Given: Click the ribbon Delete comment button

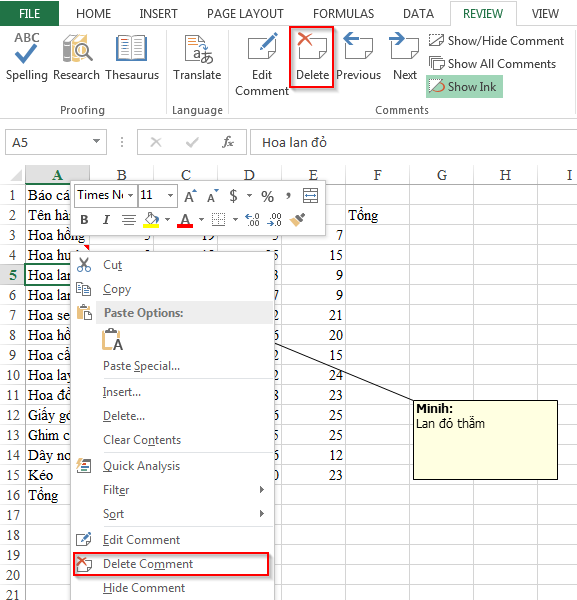Looking at the screenshot, I should (x=312, y=57).
